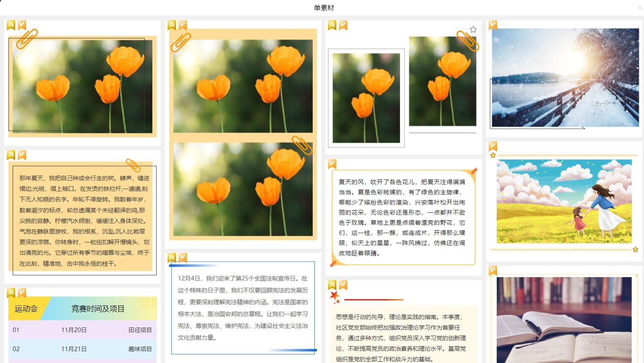Click the 趣味项目 cell in the table
The height and width of the screenshot is (363, 644).
click(x=140, y=349)
